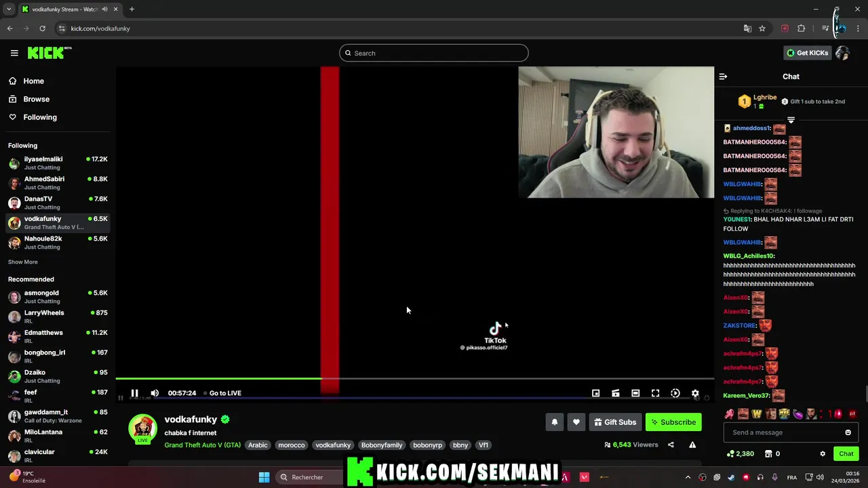868x488 pixels.
Task: Open Following in the sidebar menu
Action: tap(40, 117)
